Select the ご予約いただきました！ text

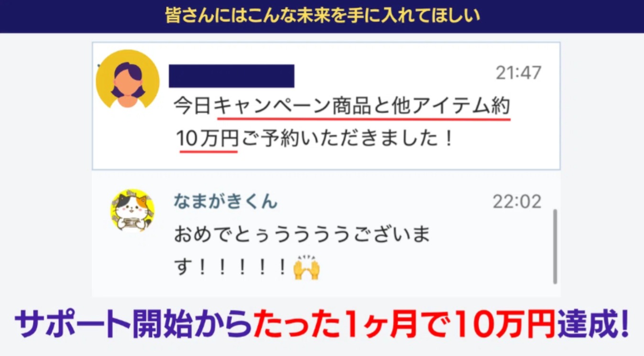click(x=346, y=139)
